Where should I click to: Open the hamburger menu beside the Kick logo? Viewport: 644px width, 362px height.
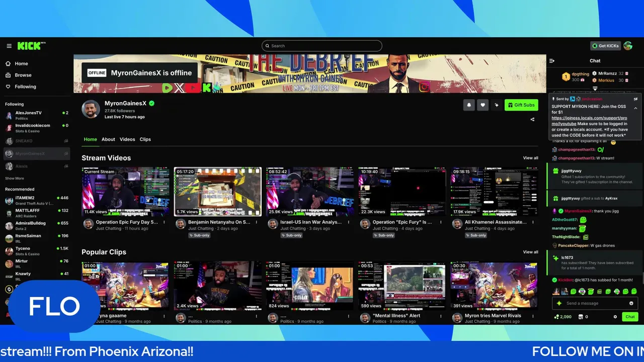pyautogui.click(x=9, y=46)
